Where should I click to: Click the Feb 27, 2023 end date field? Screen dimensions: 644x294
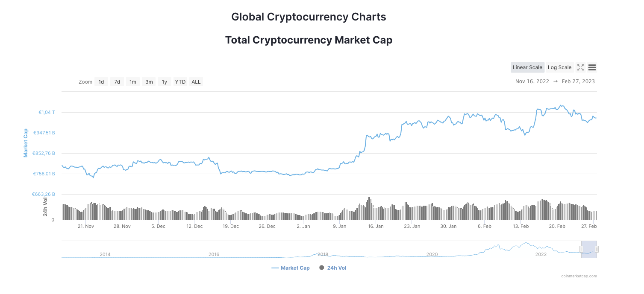click(x=578, y=82)
